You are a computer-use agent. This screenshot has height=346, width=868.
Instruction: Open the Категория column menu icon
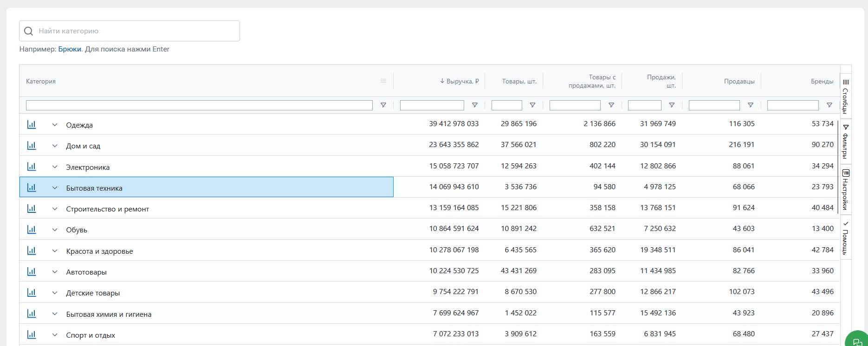[x=383, y=81]
